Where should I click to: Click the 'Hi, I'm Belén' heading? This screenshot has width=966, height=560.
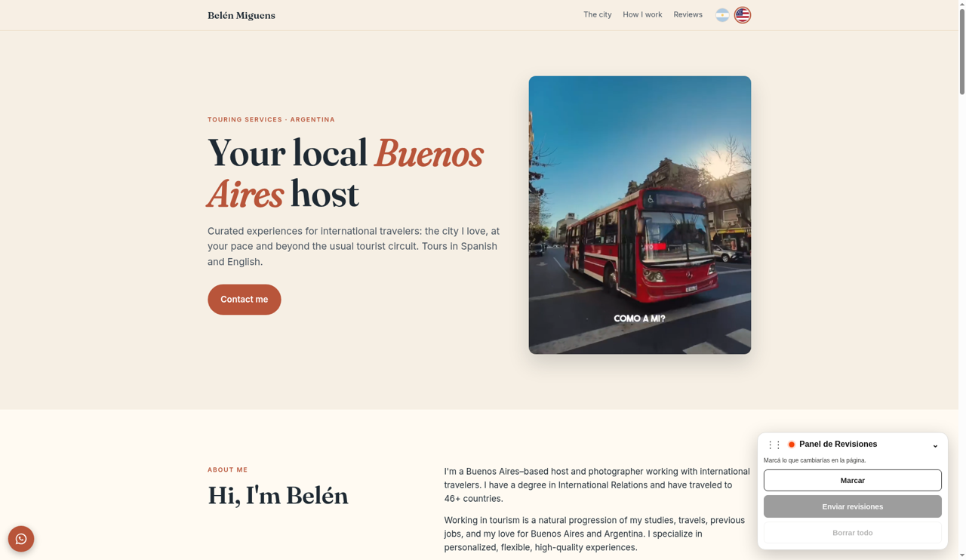click(278, 496)
